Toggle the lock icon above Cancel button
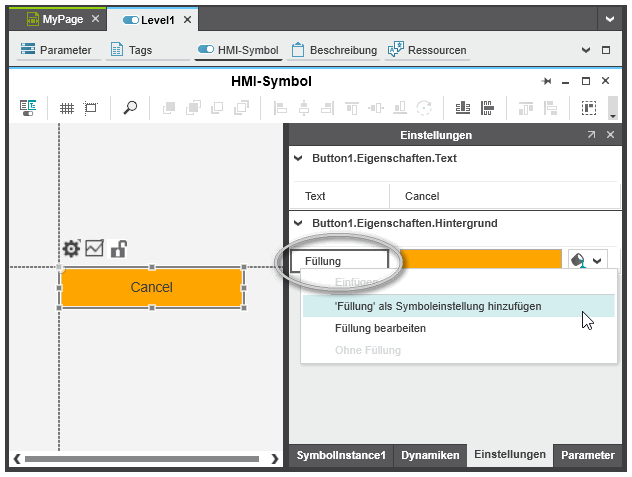Viewport: 632px width, 477px height. coord(118,249)
